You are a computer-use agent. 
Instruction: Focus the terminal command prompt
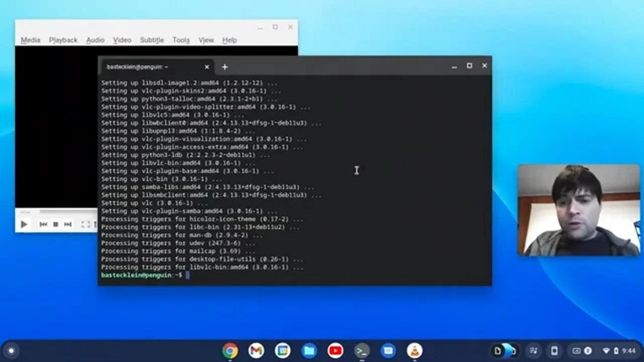point(189,275)
